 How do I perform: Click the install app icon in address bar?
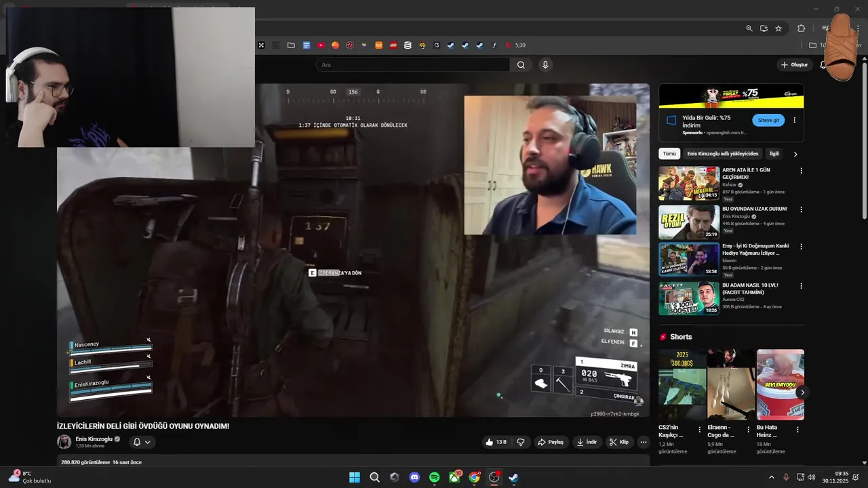click(x=764, y=28)
